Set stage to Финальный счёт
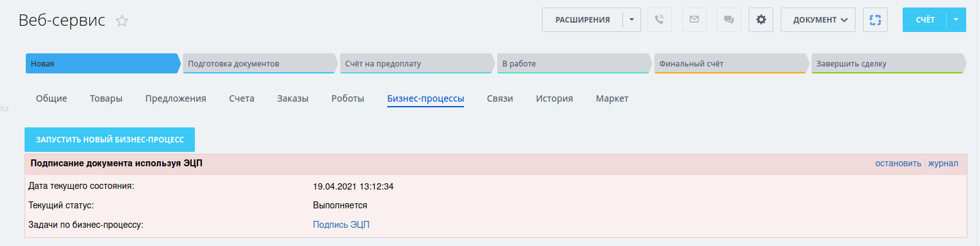Screen dimensions: 980x246 (731, 63)
